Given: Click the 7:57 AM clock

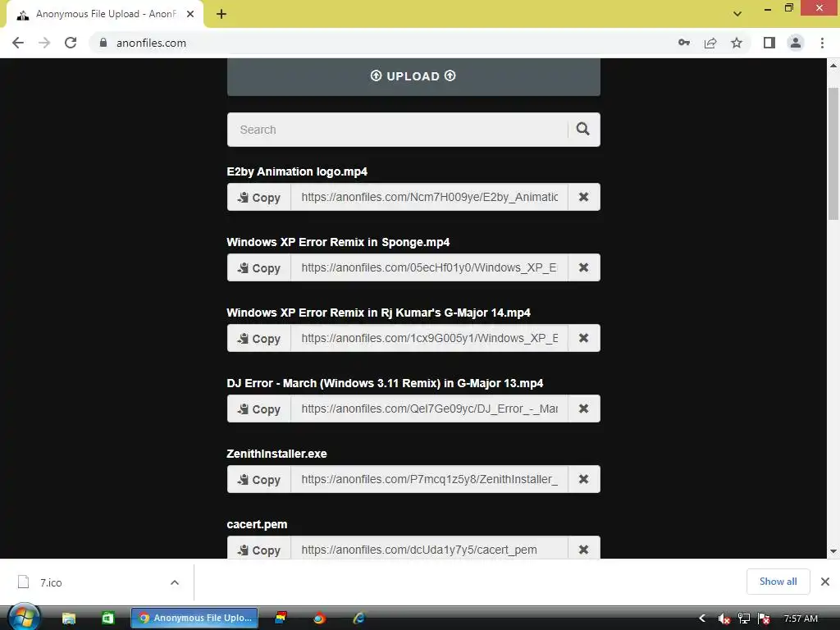Looking at the screenshot, I should (x=801, y=619).
